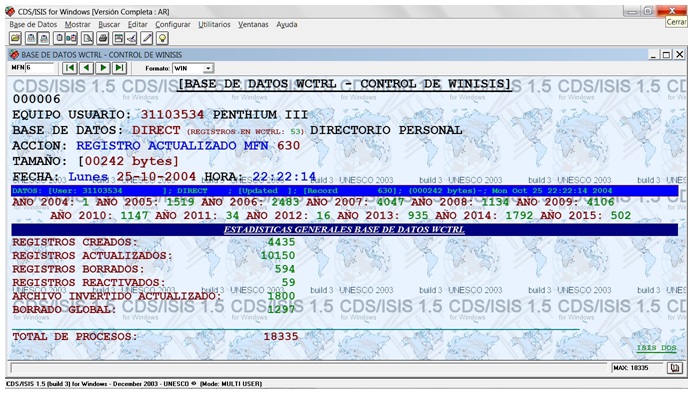Open the Ayuda menu
The image size is (695, 395).
287,24
